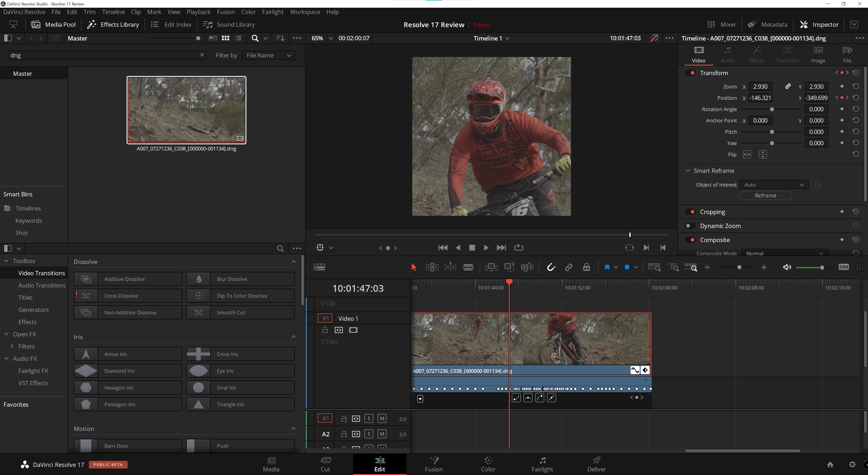This screenshot has width=868, height=475.
Task: Select Cross Dissolve transition
Action: [x=128, y=296]
